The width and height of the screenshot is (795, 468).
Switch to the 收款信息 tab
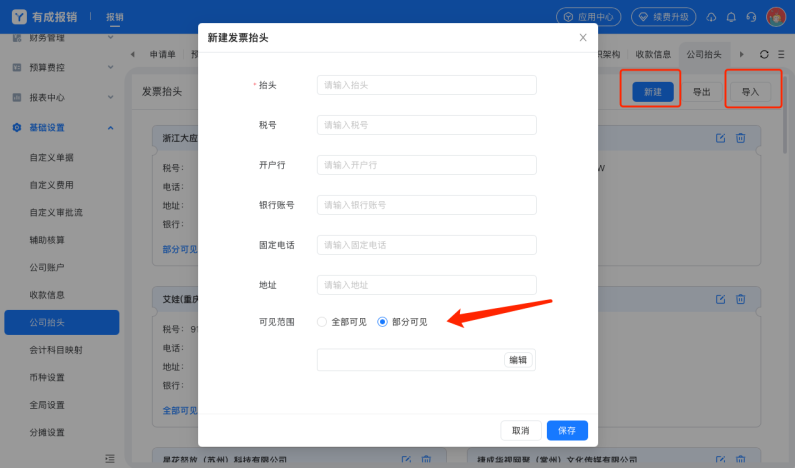pyautogui.click(x=653, y=54)
